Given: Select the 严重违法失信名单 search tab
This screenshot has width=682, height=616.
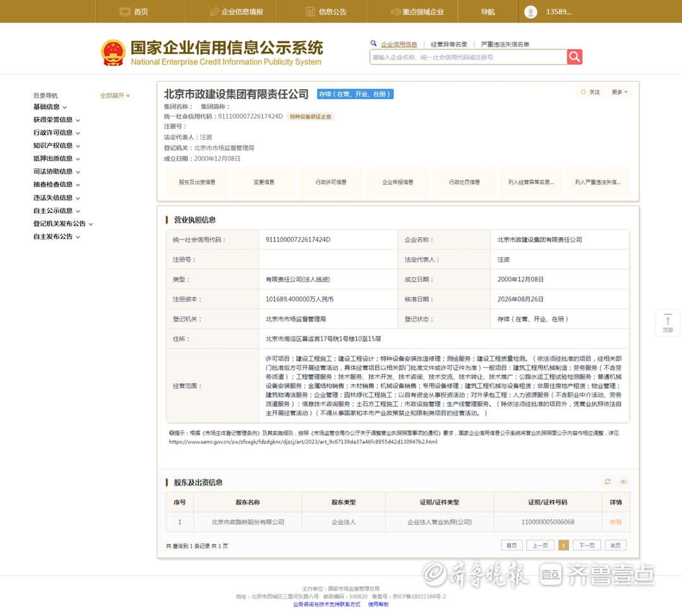Looking at the screenshot, I should (x=505, y=44).
